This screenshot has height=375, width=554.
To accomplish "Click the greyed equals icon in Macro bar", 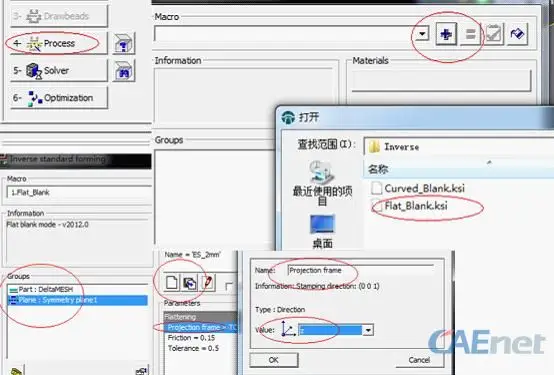I will (470, 34).
